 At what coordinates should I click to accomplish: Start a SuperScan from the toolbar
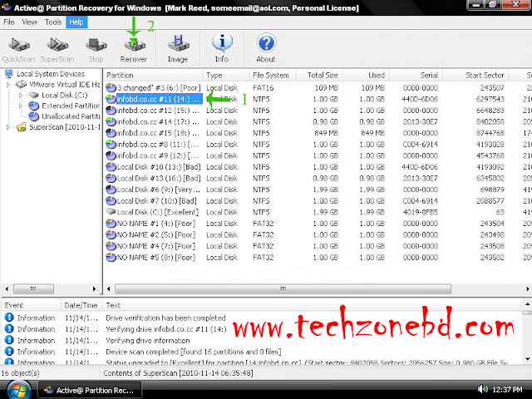click(x=57, y=45)
